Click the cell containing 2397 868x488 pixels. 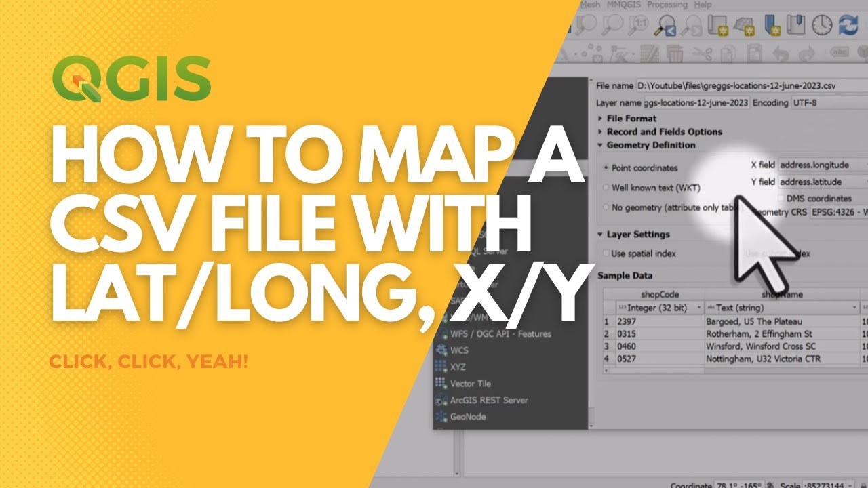pos(659,321)
